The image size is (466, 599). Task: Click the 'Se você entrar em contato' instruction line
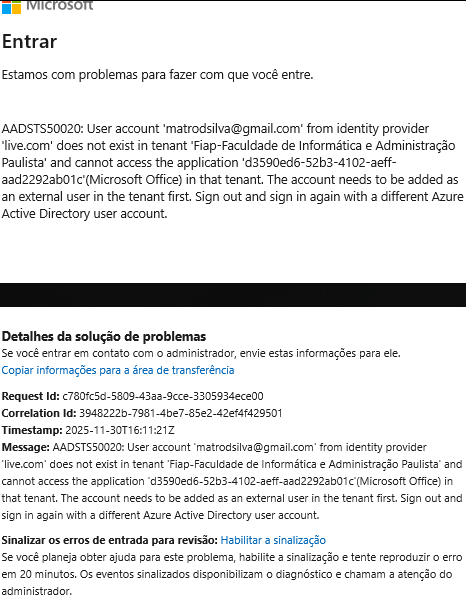point(201,353)
